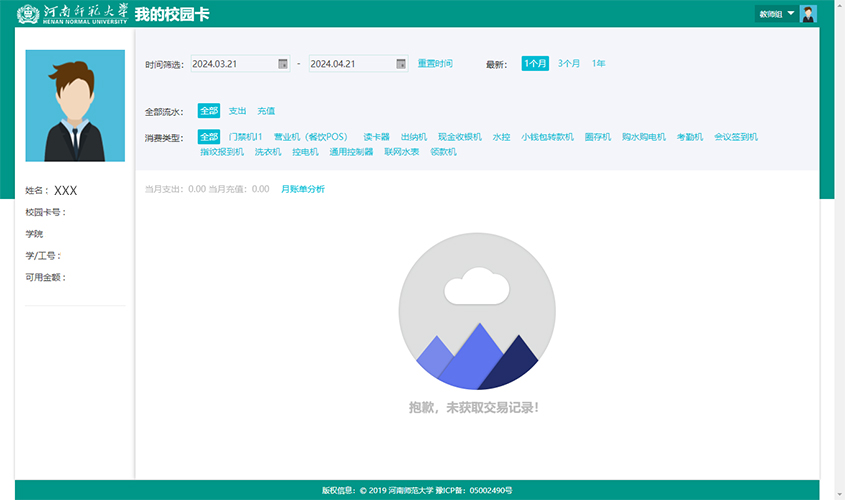Choose the 洗衣机 consumption type
845x500 pixels.
pos(268,152)
